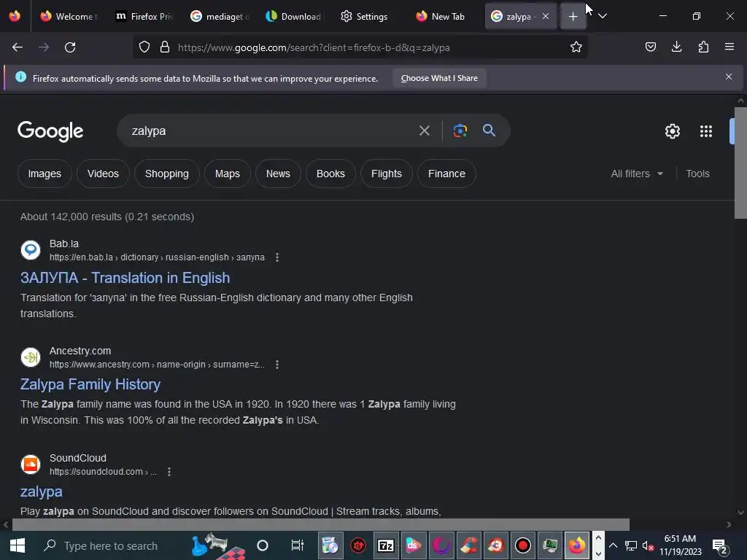The height and width of the screenshot is (560, 747).
Task: Open the Google apps grid
Action: click(x=705, y=131)
